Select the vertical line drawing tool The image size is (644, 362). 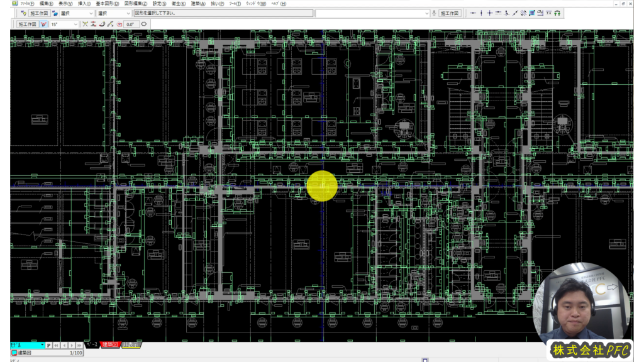click(x=481, y=13)
